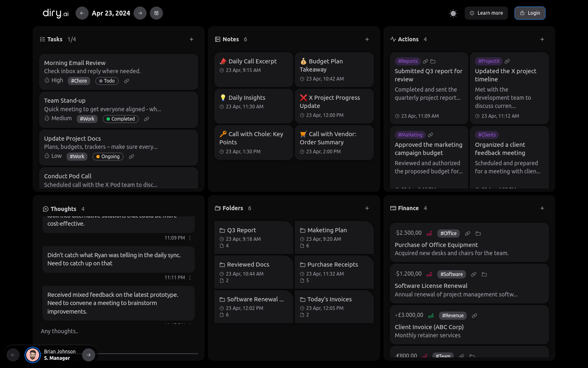
Task: Click folder icon next to #Office tag
Action: pyautogui.click(x=478, y=233)
